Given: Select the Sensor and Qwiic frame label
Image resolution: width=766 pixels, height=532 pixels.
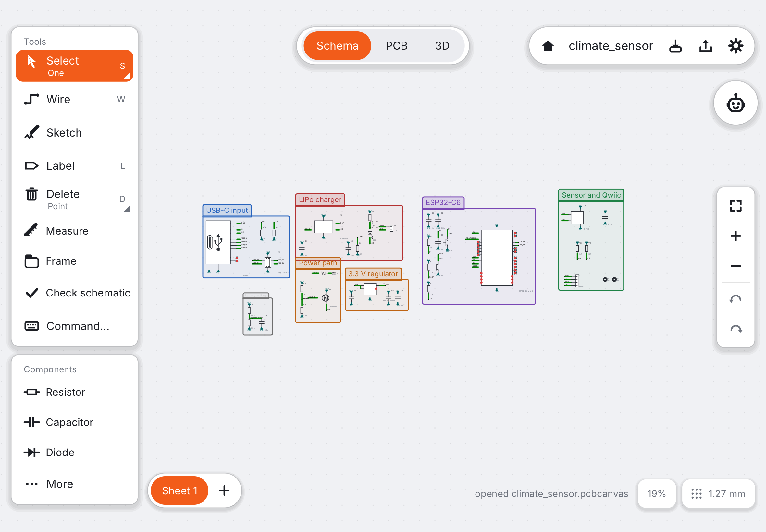Looking at the screenshot, I should point(591,195).
